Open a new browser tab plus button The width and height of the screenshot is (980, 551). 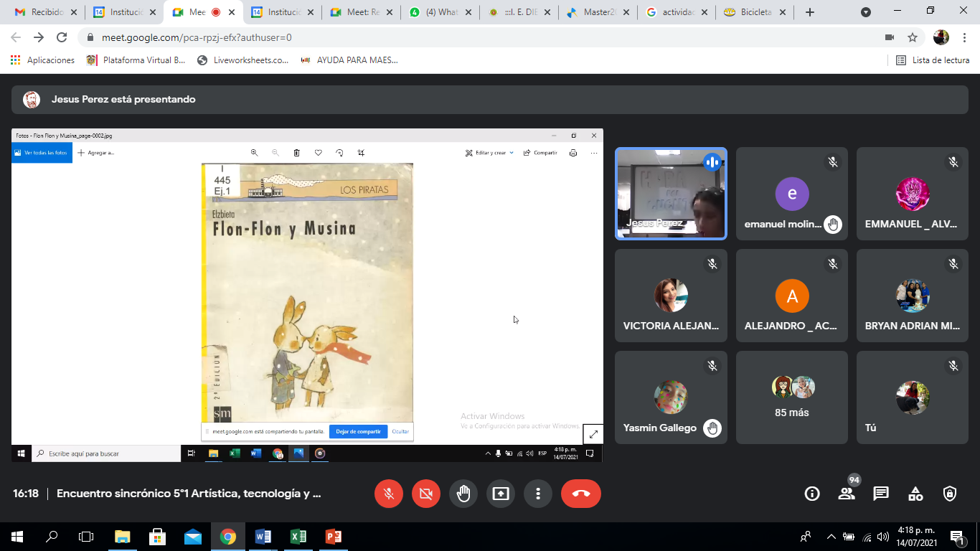coord(810,12)
